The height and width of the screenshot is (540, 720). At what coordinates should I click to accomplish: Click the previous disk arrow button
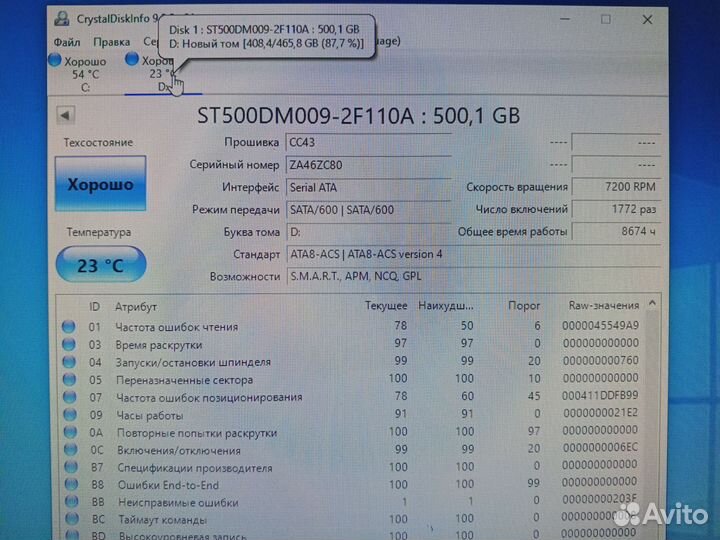click(67, 115)
